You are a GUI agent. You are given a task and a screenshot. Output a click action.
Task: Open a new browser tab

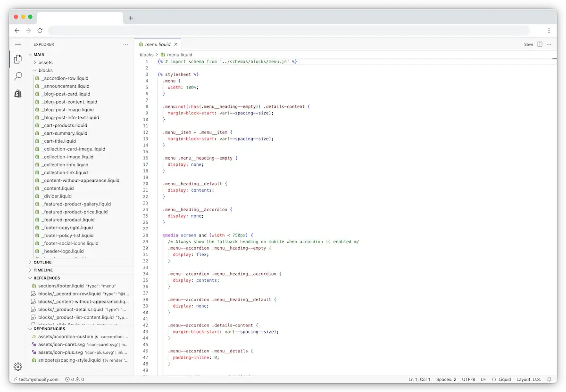click(131, 18)
